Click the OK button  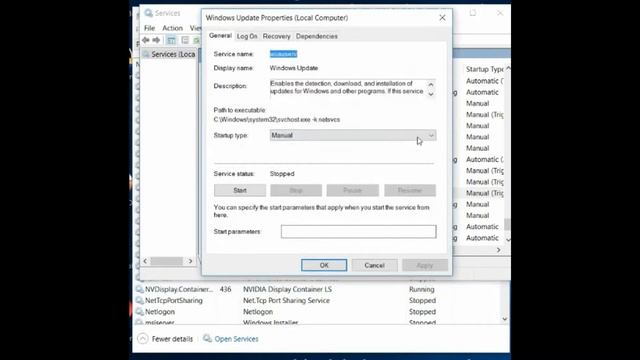(x=324, y=265)
